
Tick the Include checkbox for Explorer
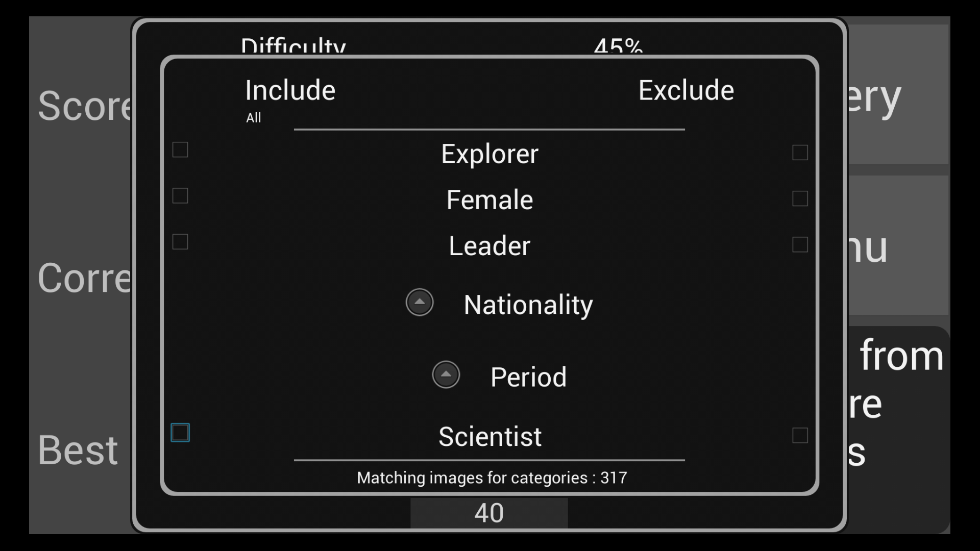(x=180, y=150)
